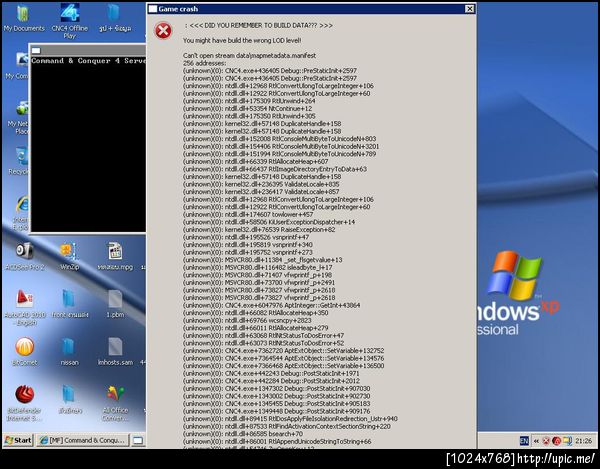Launch the Internet Explorer desktop icon
Image resolution: width=600 pixels, height=469 pixels.
pos(19,212)
